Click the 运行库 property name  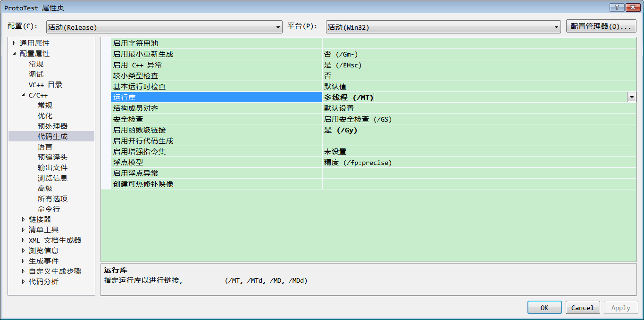[217, 98]
